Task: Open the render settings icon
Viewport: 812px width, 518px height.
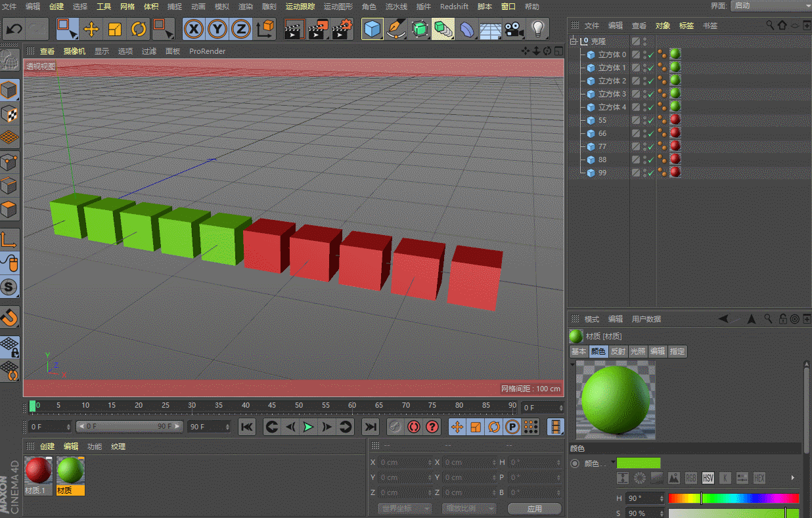Action: coord(342,29)
